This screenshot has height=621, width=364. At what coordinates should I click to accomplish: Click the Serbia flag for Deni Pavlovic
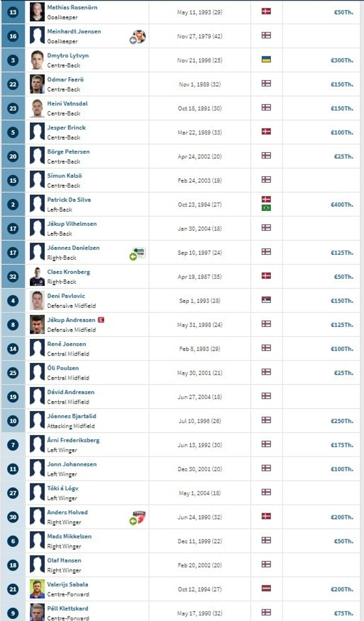tap(266, 300)
